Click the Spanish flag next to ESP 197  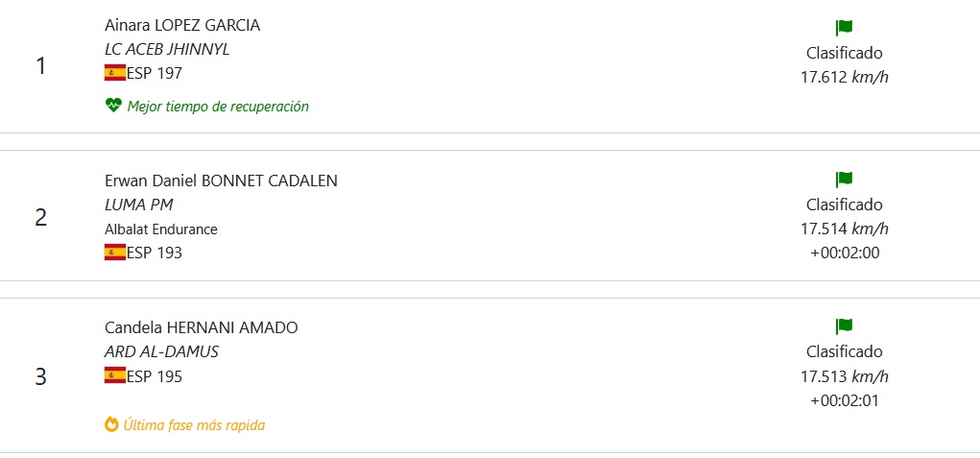click(x=115, y=73)
